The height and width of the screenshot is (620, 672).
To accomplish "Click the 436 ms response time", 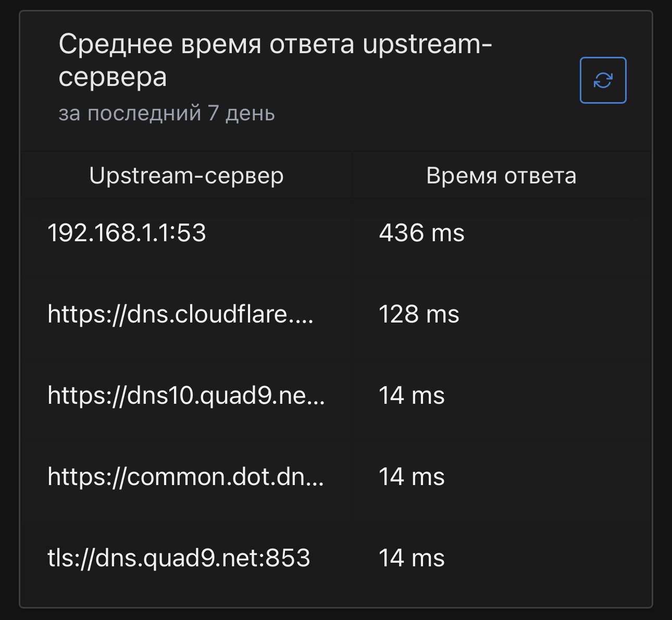I will 421,233.
